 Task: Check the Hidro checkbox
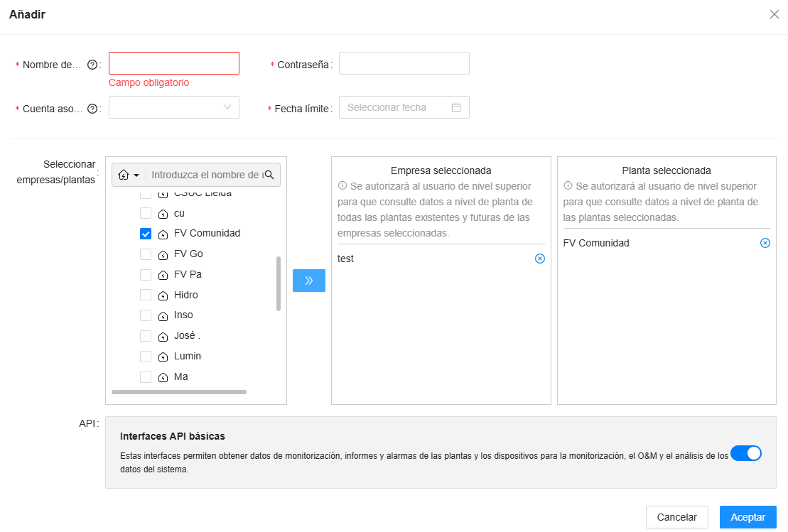click(145, 295)
